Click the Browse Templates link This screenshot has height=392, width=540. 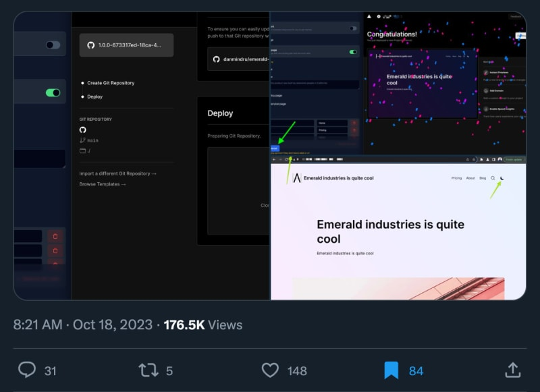[x=103, y=184]
